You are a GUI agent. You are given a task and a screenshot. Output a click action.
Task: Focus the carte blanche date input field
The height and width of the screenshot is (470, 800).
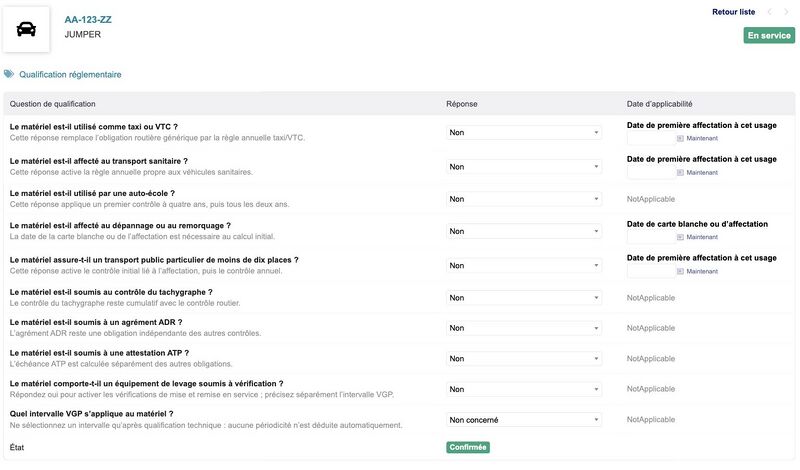point(651,237)
